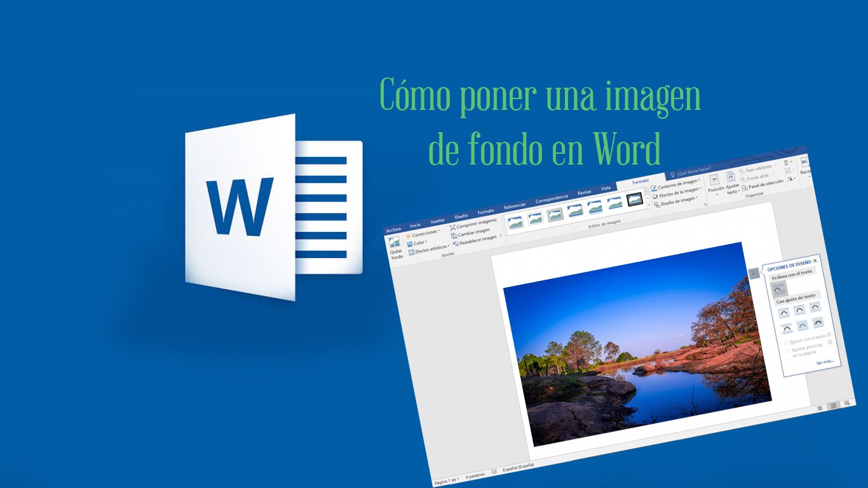The width and height of the screenshot is (868, 488).
Task: Switch to the Referencias tab
Action: (515, 206)
